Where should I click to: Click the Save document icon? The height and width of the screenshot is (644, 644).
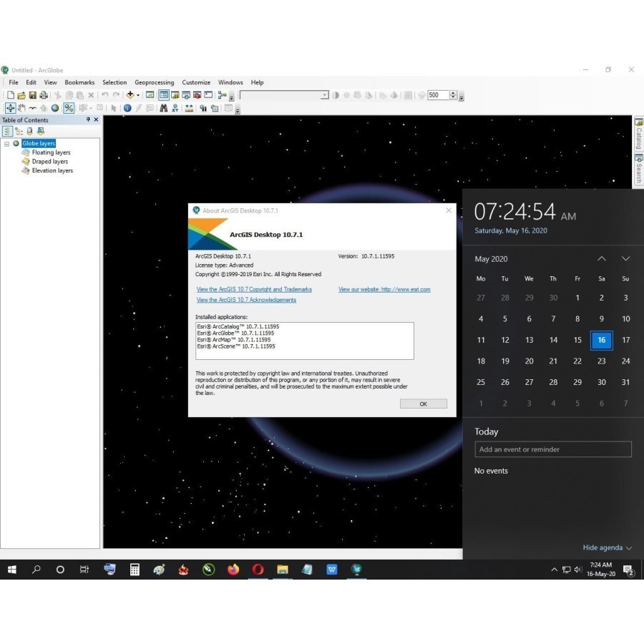pos(32,95)
